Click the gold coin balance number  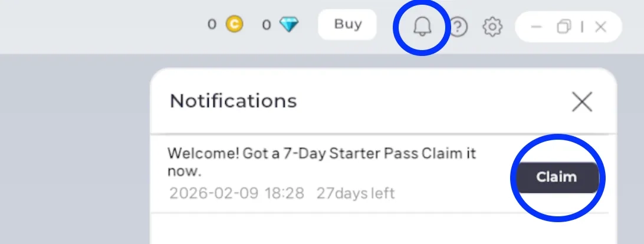212,25
